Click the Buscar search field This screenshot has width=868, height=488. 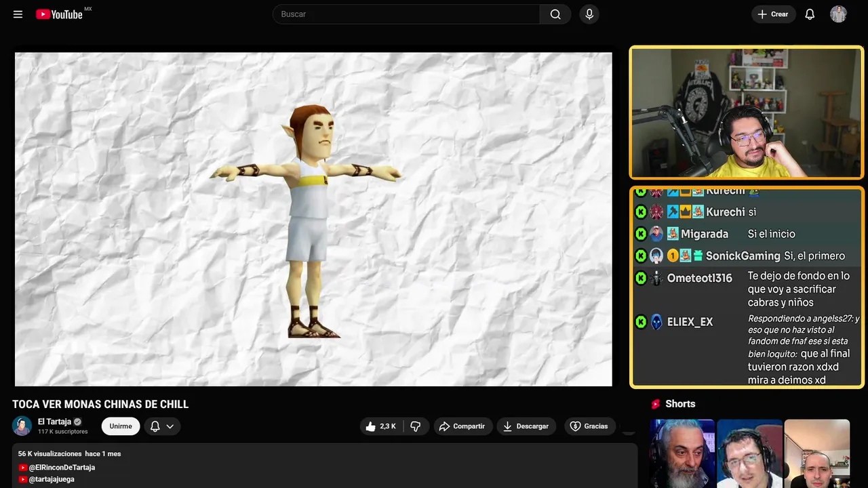(x=406, y=14)
